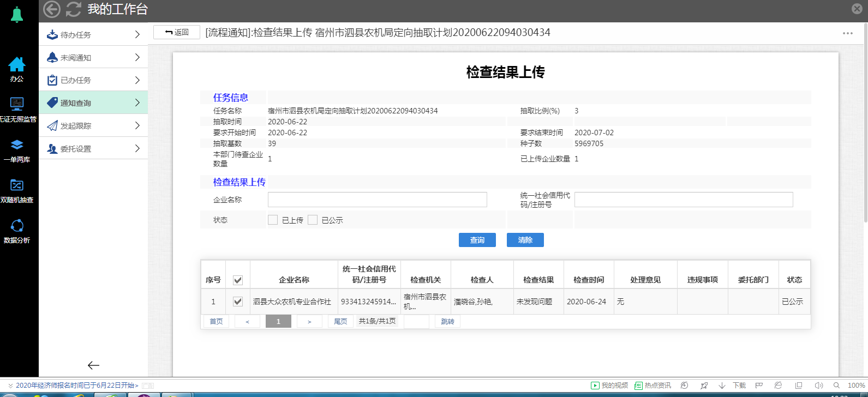868x397 pixels.
Task: Click previous page arrow in pagination
Action: click(x=247, y=321)
